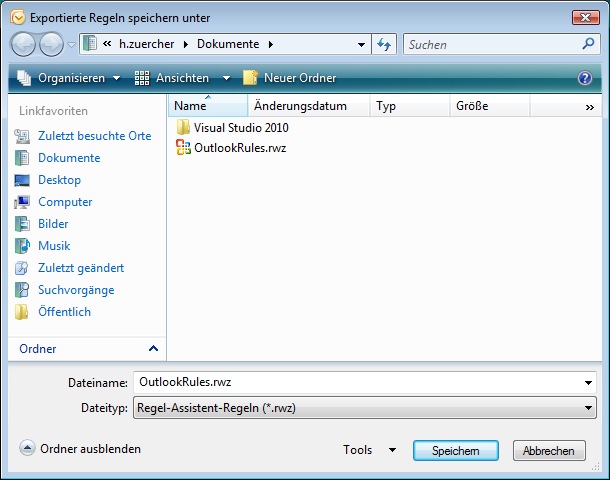Open Suchvorgänge link
This screenshot has height=480, width=610.
[x=76, y=290]
